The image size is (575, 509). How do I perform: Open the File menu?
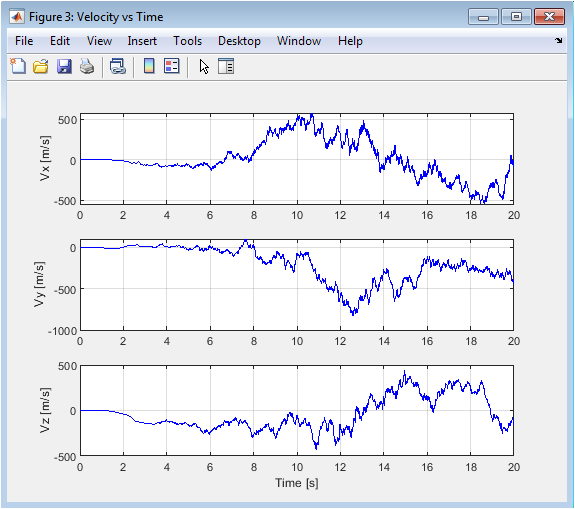coord(24,41)
